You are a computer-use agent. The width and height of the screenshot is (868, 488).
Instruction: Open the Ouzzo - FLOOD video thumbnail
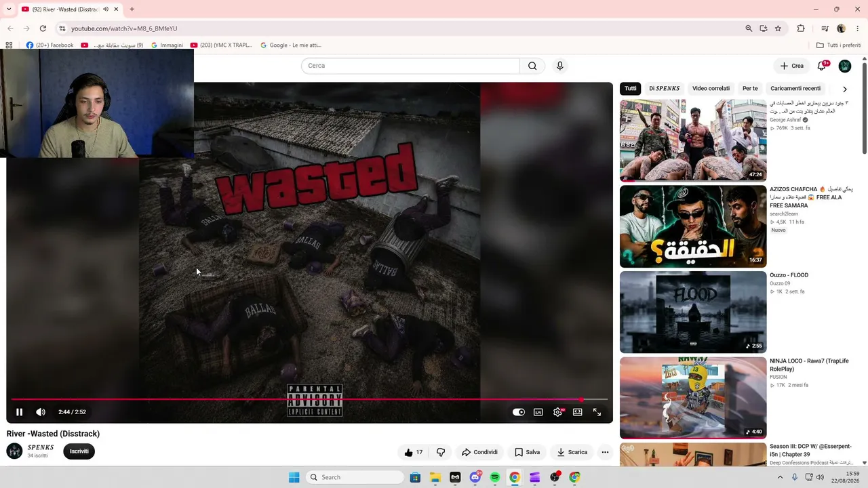pos(693,312)
